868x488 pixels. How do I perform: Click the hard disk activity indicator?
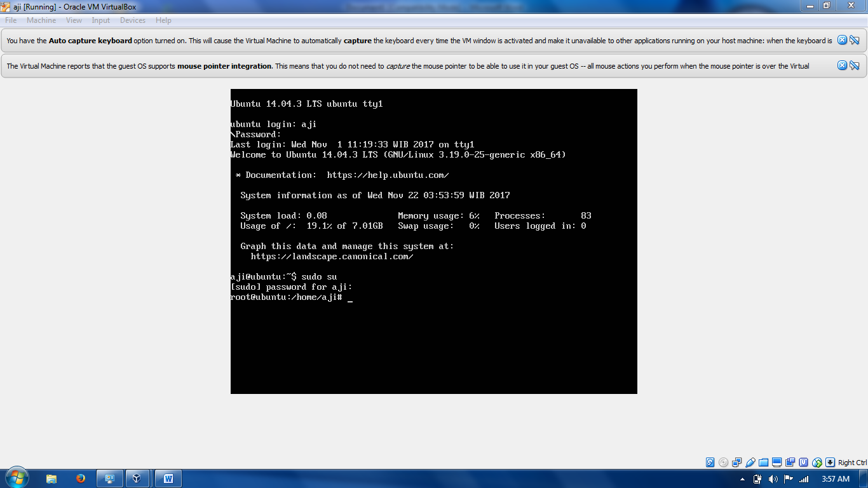click(x=710, y=463)
